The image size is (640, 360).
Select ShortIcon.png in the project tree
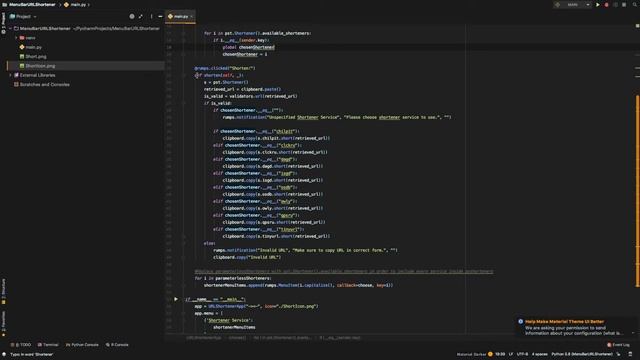click(37, 66)
